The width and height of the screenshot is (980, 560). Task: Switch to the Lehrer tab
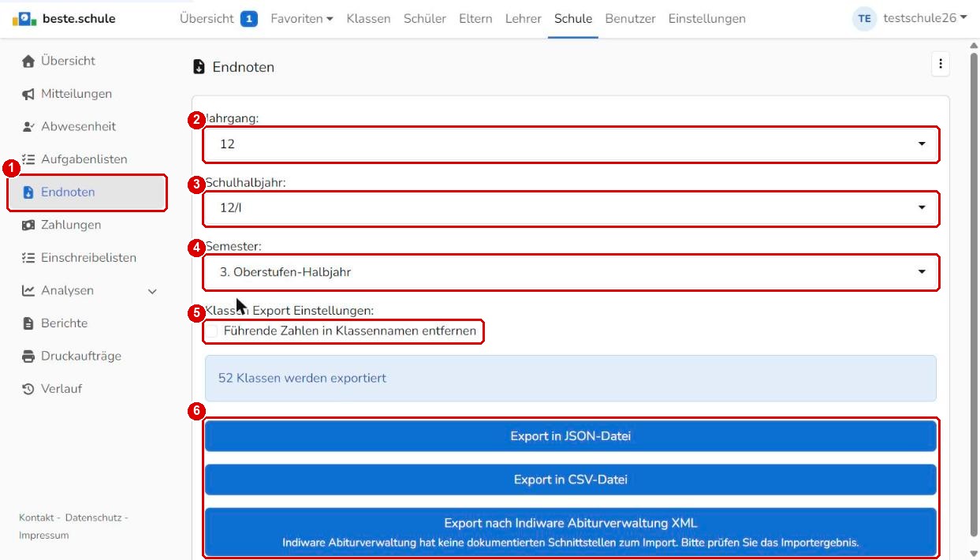click(523, 18)
